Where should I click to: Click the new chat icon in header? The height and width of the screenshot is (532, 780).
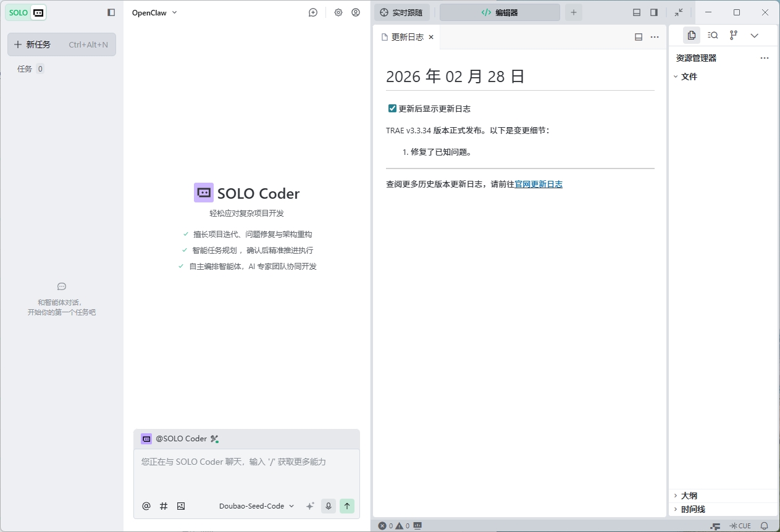[x=313, y=12]
